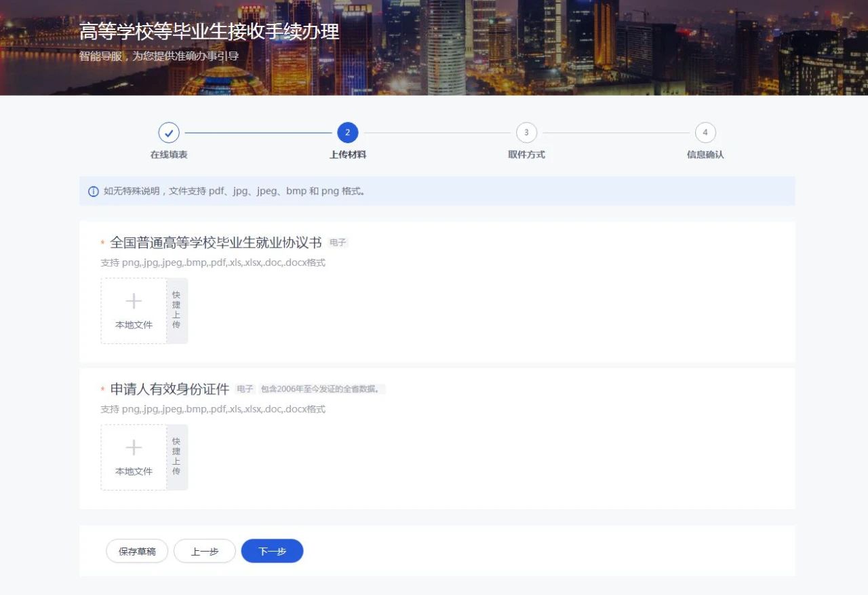Click the 包含2006年至今发证 note tag
This screenshot has height=595, width=868.
(x=322, y=389)
